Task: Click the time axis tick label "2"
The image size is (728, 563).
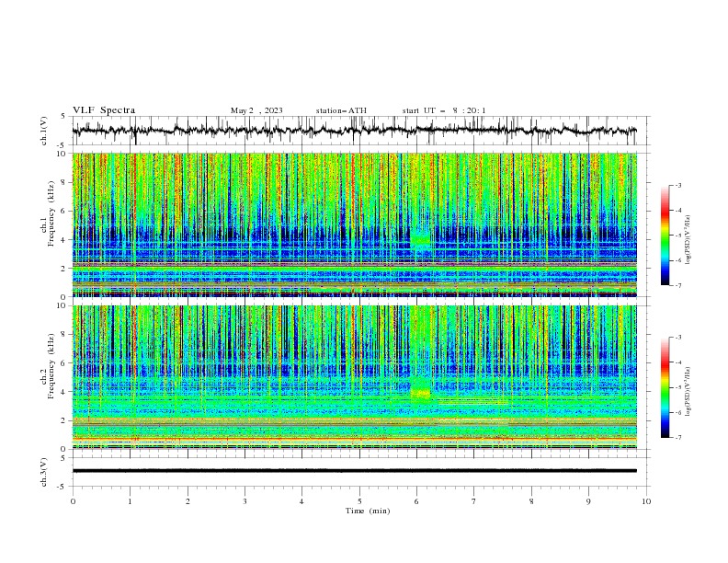Action: pyautogui.click(x=188, y=501)
